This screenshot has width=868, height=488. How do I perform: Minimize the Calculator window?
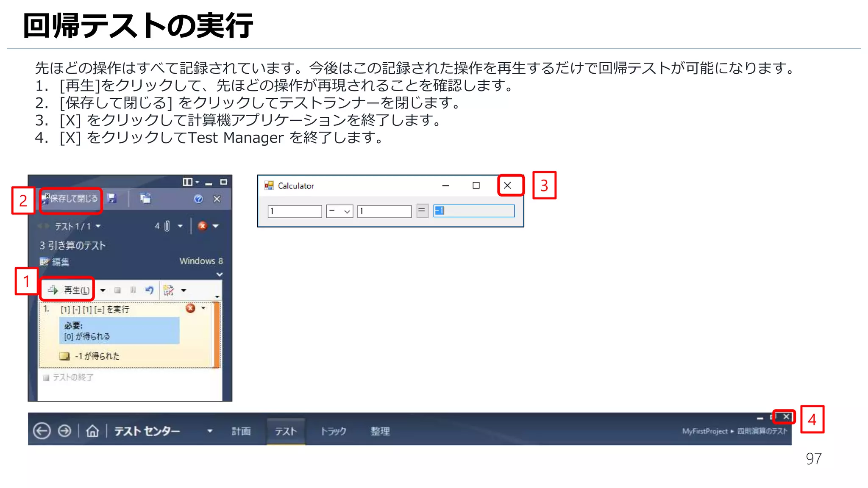click(x=445, y=186)
